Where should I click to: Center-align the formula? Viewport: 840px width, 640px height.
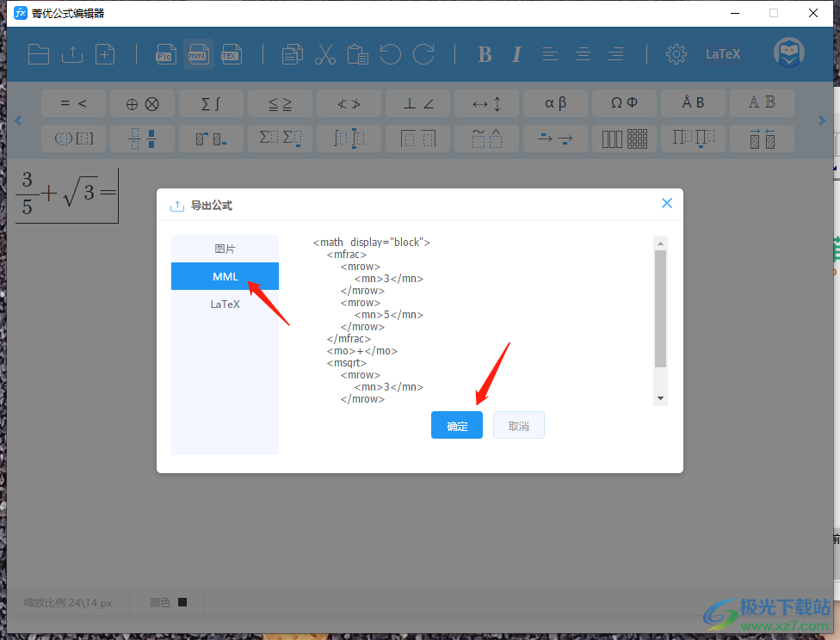pos(583,54)
